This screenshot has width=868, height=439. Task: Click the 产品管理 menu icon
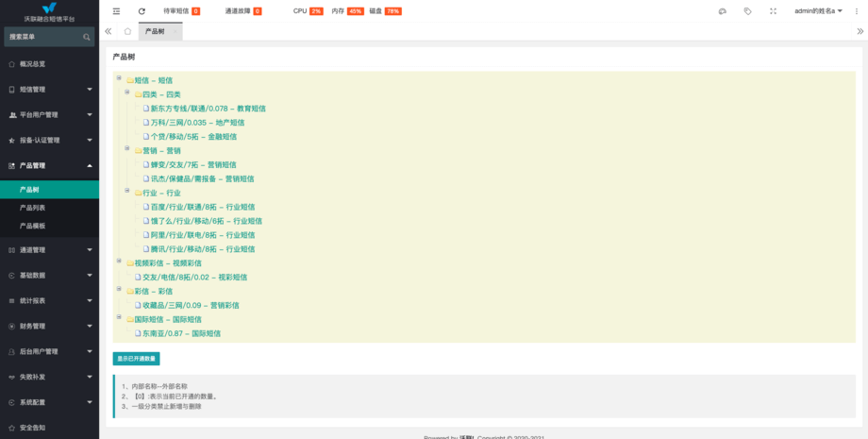coord(11,165)
